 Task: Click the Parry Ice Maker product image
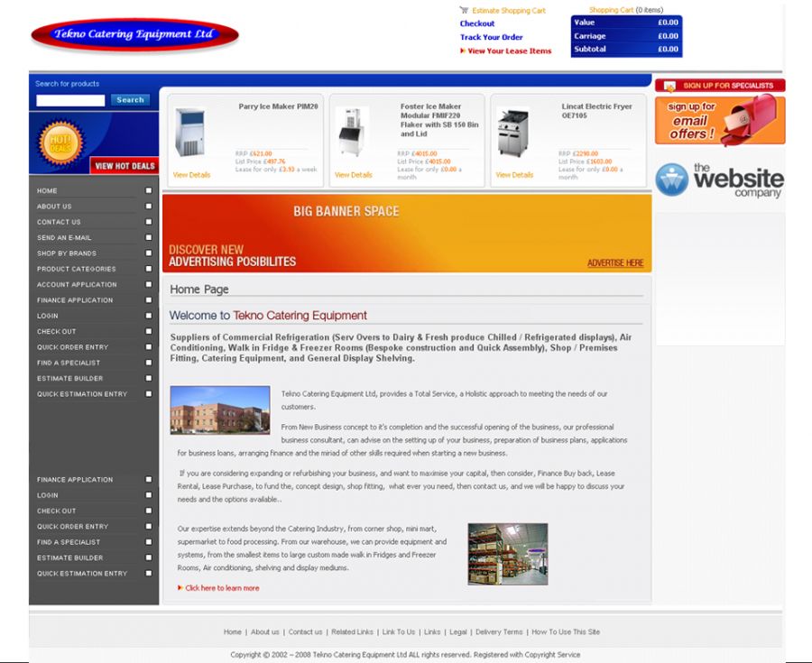coord(189,132)
